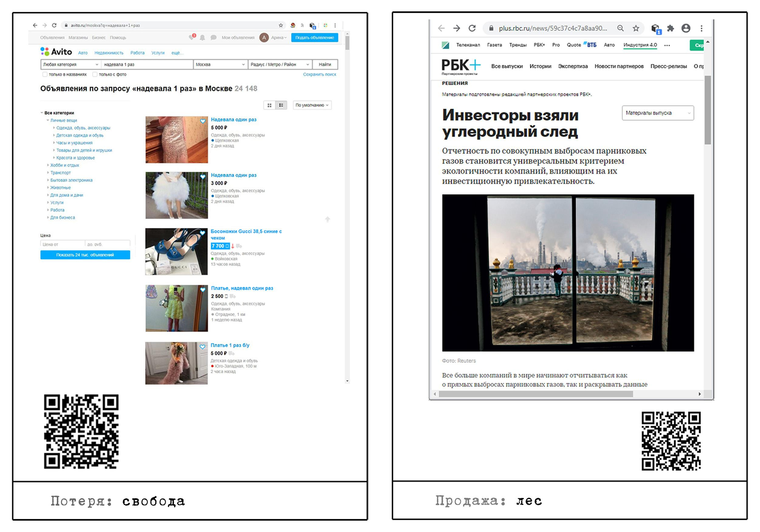Click the RBC browser zoom magnifier icon
The image size is (760, 532).
(x=620, y=29)
